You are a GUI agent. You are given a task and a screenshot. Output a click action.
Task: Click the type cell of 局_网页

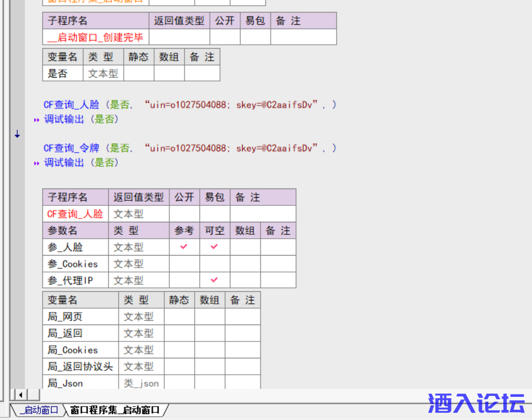141,317
